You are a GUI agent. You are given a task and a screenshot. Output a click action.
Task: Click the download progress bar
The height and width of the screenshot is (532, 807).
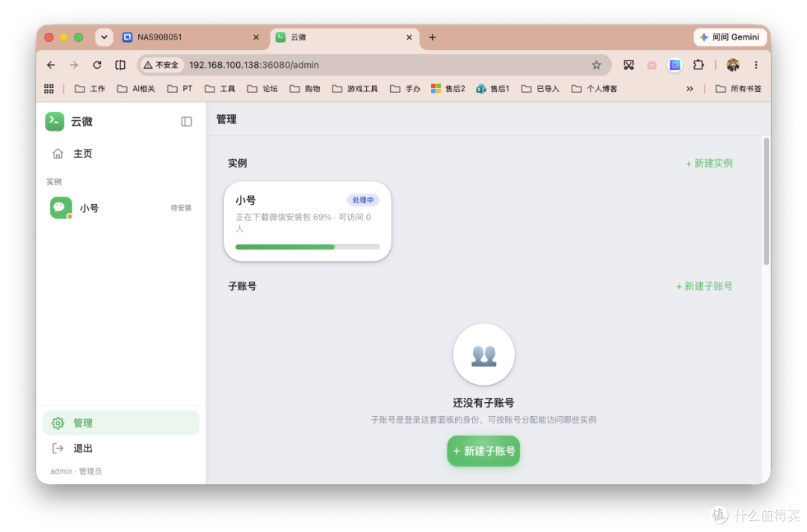[307, 247]
